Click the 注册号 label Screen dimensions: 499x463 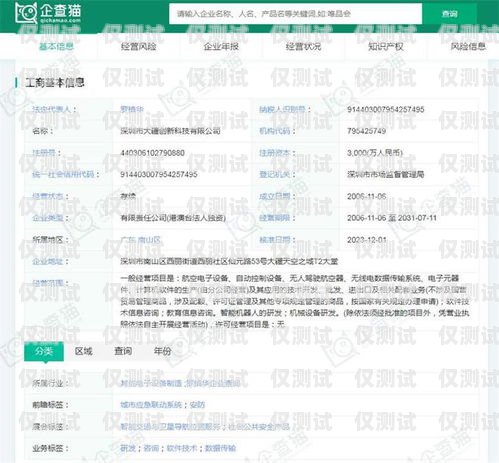44,153
